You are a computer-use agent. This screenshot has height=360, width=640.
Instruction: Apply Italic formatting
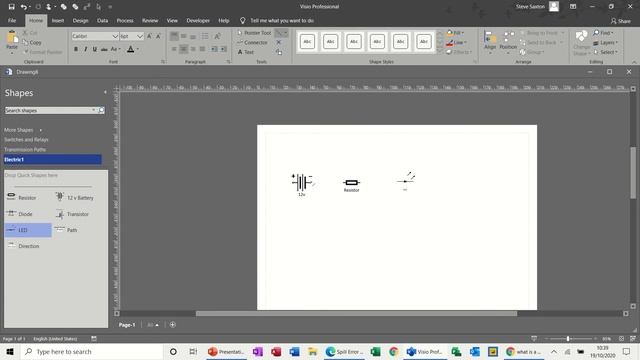pos(85,49)
